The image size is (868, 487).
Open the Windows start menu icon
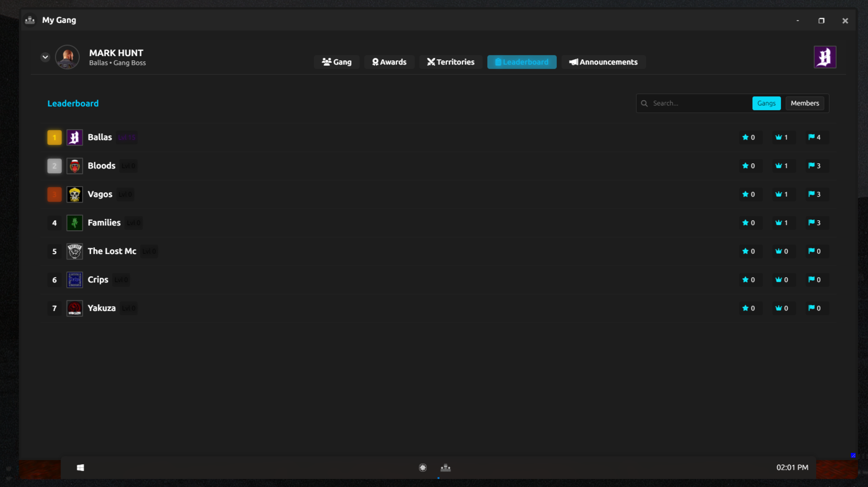pos(80,468)
